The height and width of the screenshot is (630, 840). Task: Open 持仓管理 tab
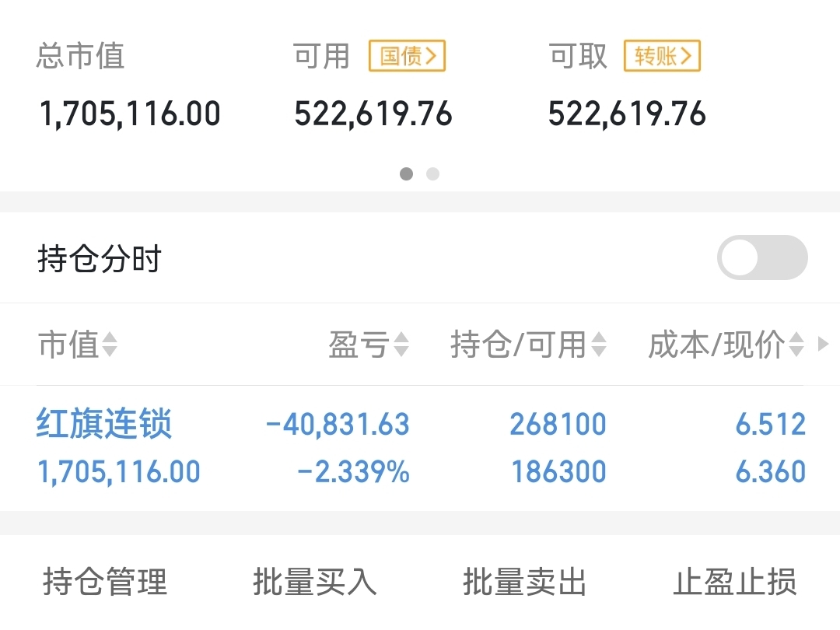coord(105,581)
